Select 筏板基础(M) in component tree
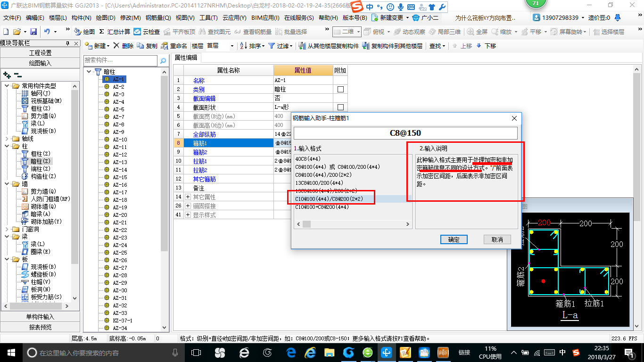 (x=41, y=101)
